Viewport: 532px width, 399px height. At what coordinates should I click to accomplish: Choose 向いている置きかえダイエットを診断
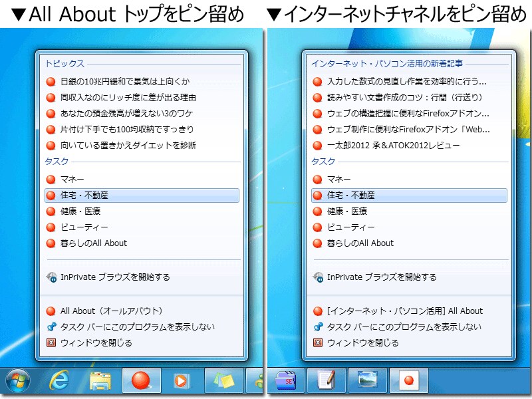[x=142, y=145]
